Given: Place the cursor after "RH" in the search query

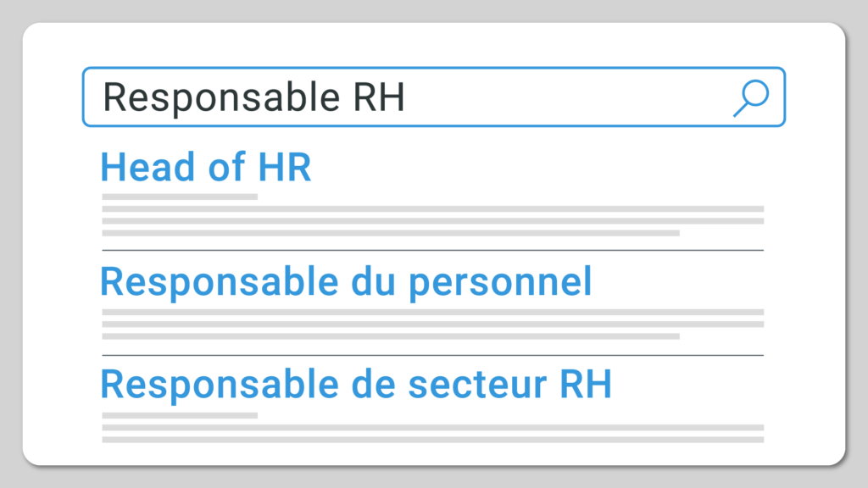Looking at the screenshot, I should point(407,98).
